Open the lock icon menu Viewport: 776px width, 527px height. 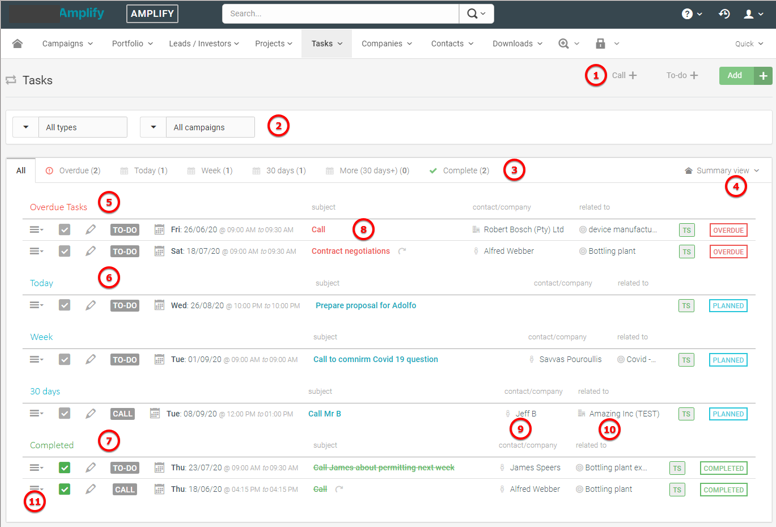(600, 44)
